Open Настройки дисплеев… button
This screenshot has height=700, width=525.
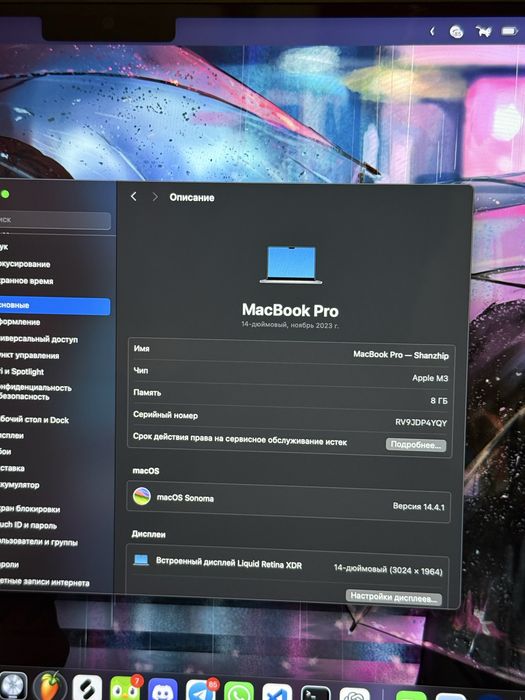[394, 597]
